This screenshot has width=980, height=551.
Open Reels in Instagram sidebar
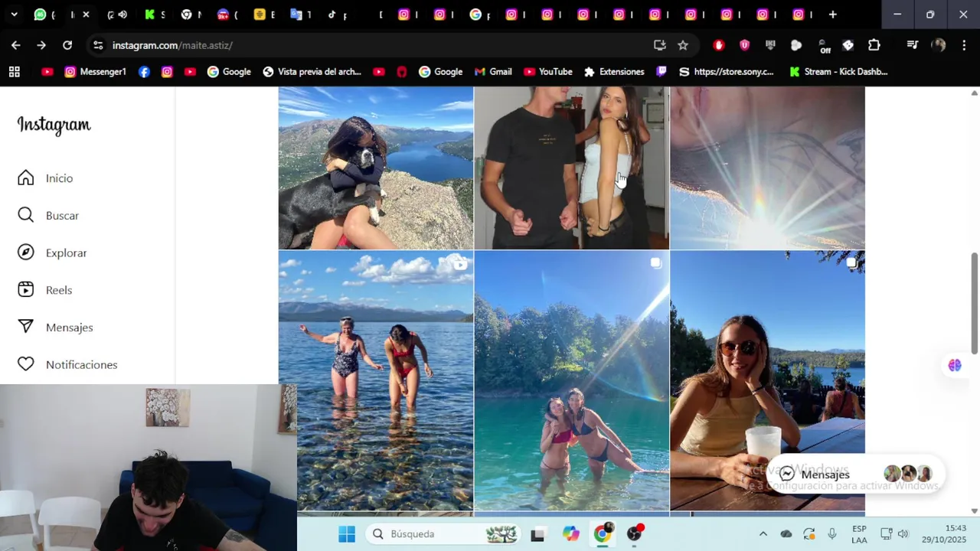pyautogui.click(x=45, y=290)
